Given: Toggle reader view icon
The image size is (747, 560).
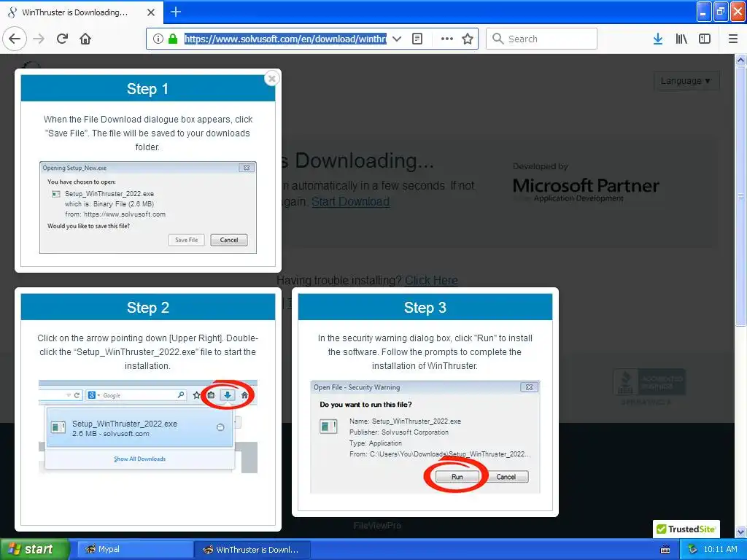Looking at the screenshot, I should tap(417, 39).
